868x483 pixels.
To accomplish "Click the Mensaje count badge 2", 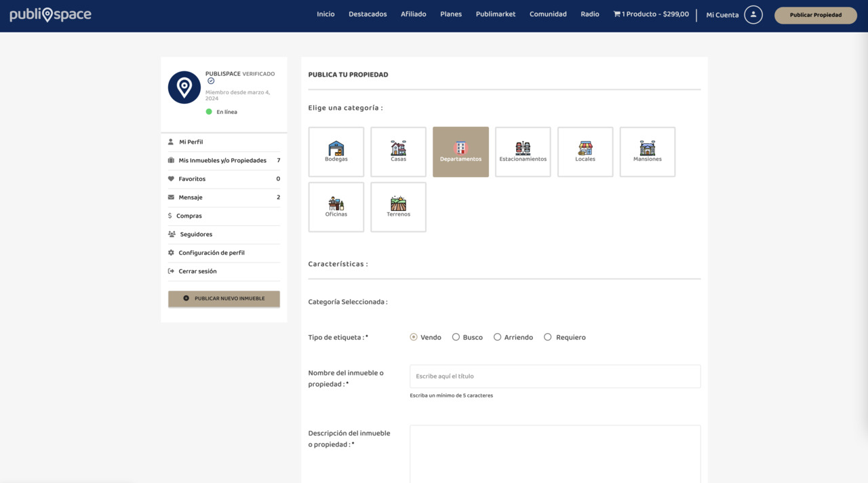I will pyautogui.click(x=278, y=197).
